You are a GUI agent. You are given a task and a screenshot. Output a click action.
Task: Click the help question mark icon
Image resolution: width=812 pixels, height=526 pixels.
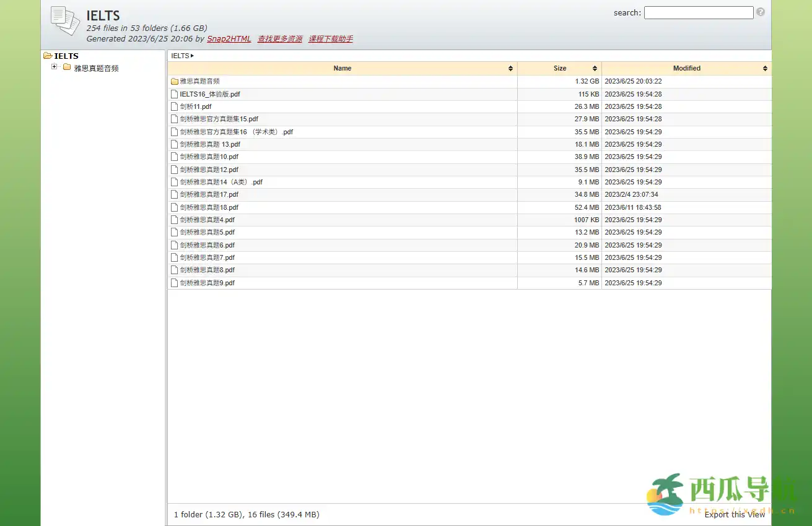(760, 12)
